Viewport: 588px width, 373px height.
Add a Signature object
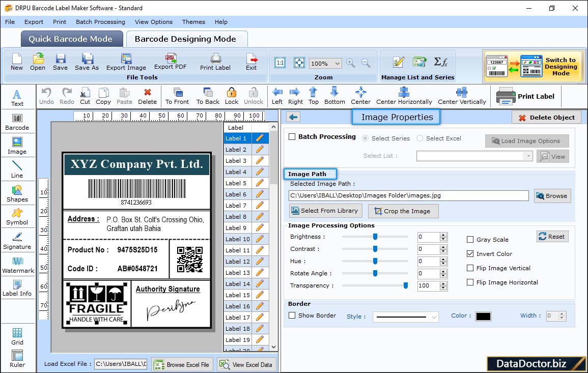click(x=17, y=241)
